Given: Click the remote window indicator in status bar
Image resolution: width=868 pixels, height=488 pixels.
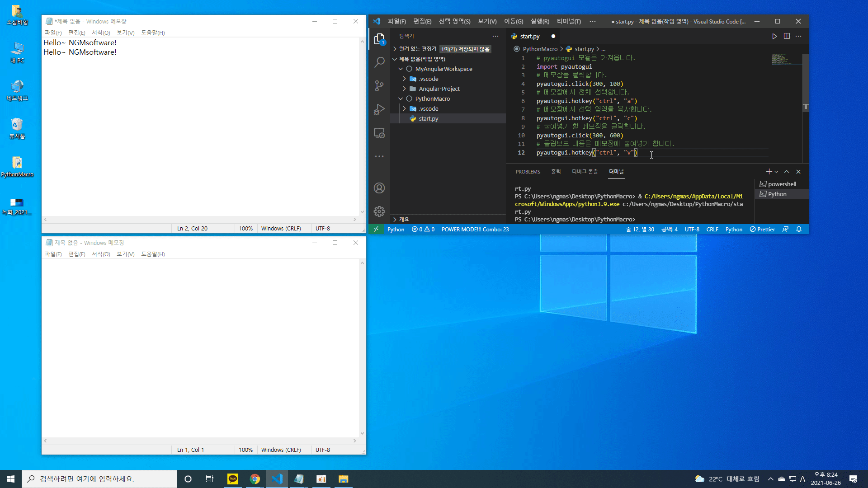Looking at the screenshot, I should click(x=376, y=230).
